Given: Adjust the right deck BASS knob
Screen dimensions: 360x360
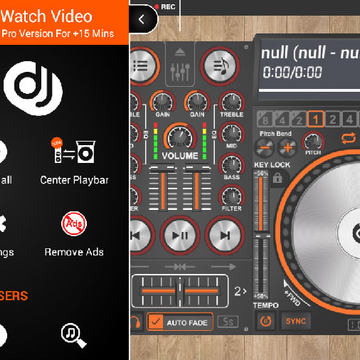Looking at the screenshot, I should click(231, 165).
